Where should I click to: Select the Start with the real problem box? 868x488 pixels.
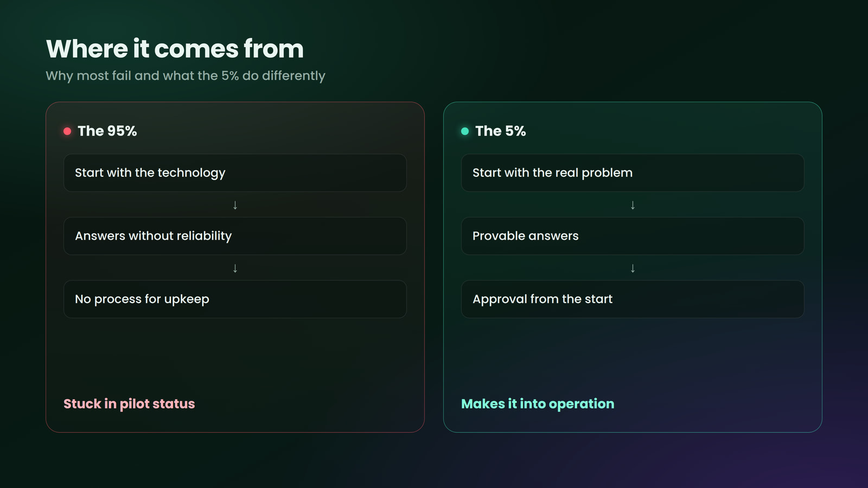click(x=633, y=173)
